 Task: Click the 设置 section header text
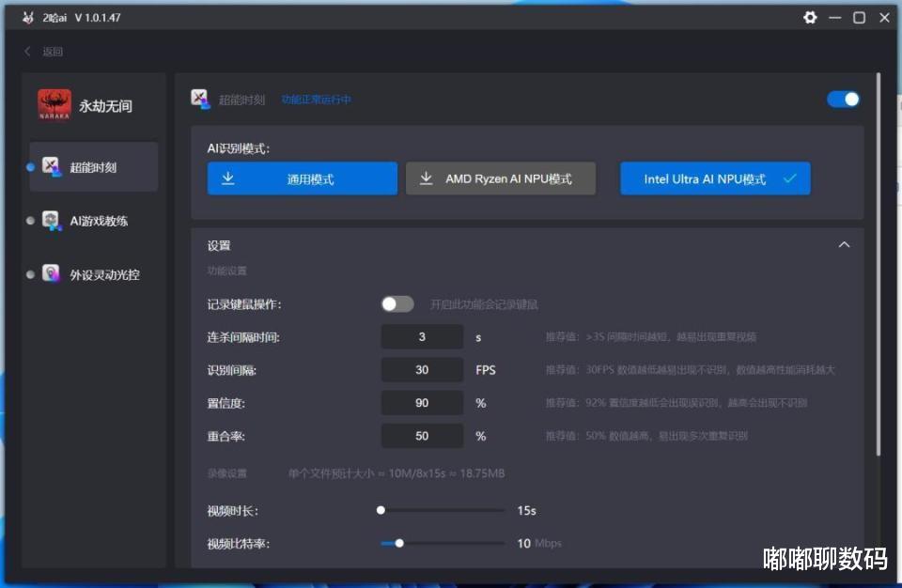(219, 246)
